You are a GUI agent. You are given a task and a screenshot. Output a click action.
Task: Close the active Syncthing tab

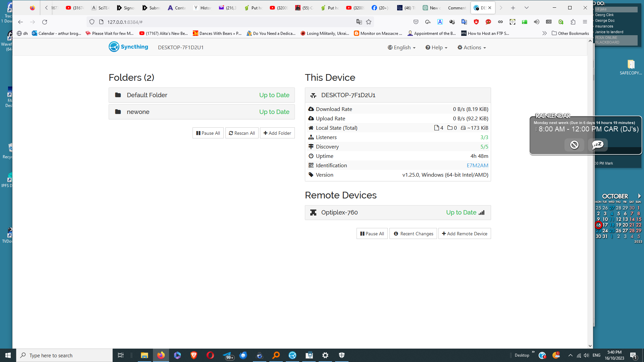[490, 8]
